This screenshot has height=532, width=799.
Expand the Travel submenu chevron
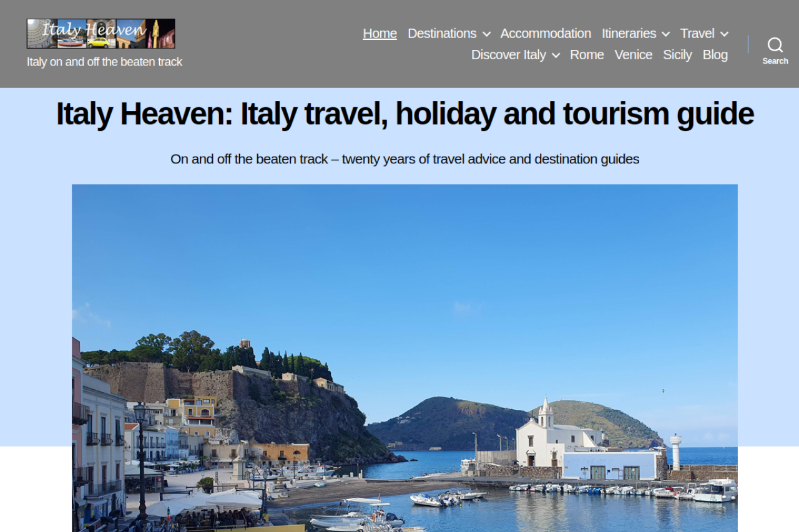click(x=724, y=34)
